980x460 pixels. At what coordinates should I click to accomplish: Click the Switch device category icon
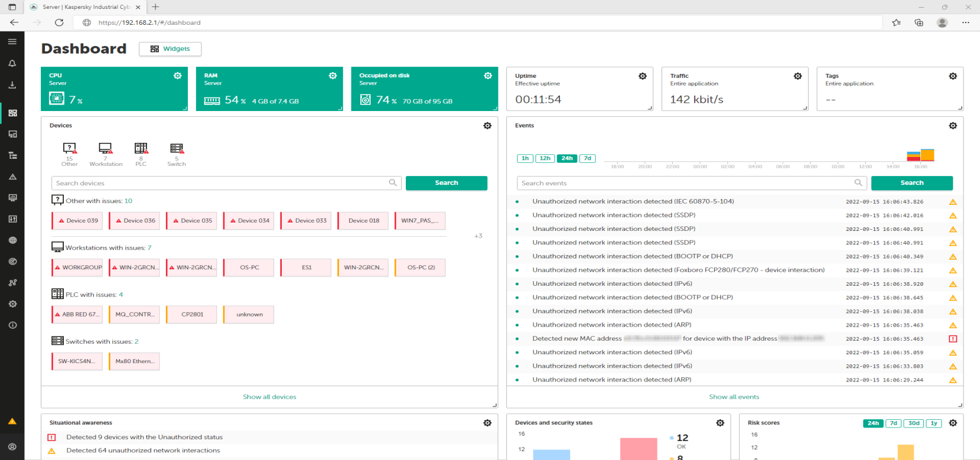tap(177, 148)
